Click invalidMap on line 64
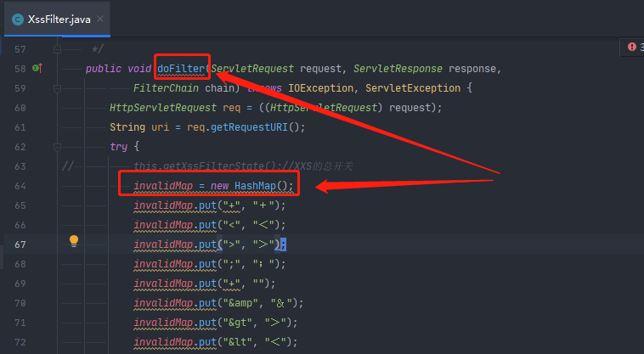 [163, 186]
